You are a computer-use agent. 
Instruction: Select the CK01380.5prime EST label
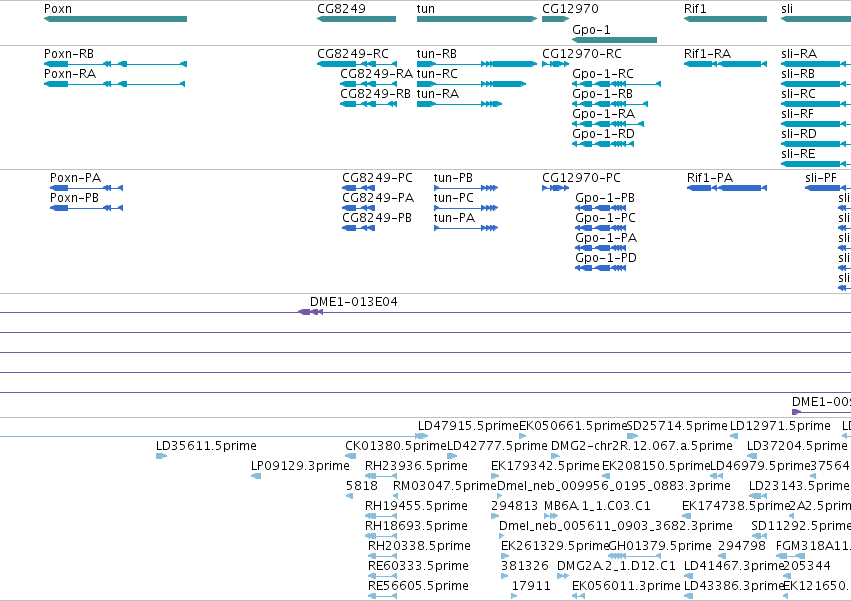[x=396, y=446]
